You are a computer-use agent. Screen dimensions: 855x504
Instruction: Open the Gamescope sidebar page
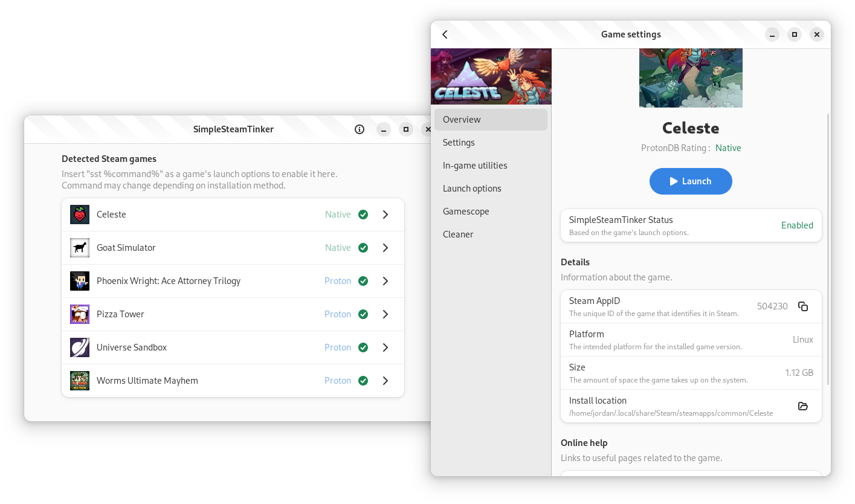(491, 212)
